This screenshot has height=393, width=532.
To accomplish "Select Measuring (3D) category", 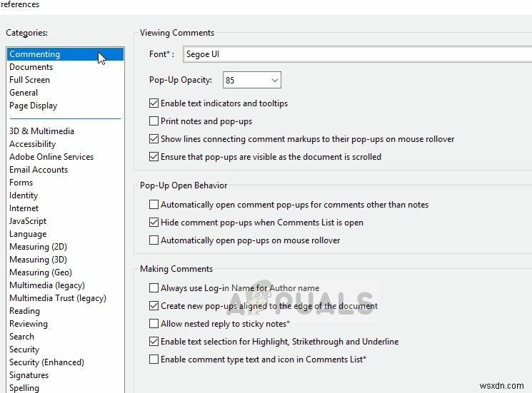I will [38, 260].
